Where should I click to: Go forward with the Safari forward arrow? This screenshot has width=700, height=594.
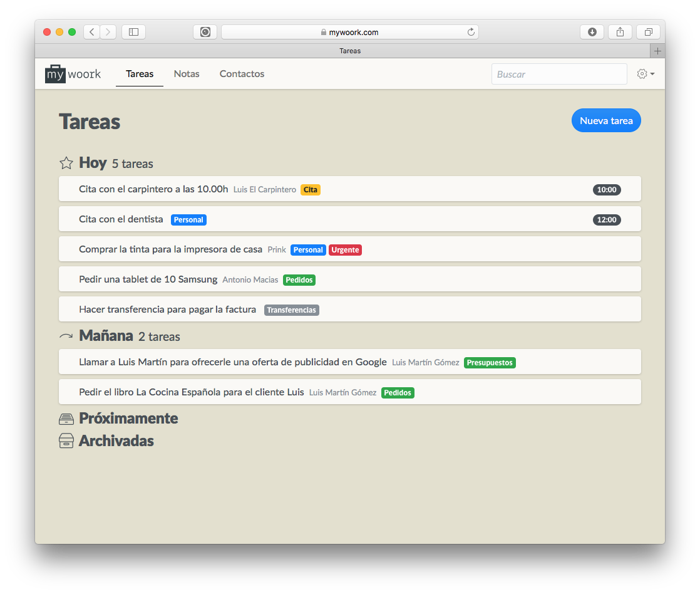108,32
